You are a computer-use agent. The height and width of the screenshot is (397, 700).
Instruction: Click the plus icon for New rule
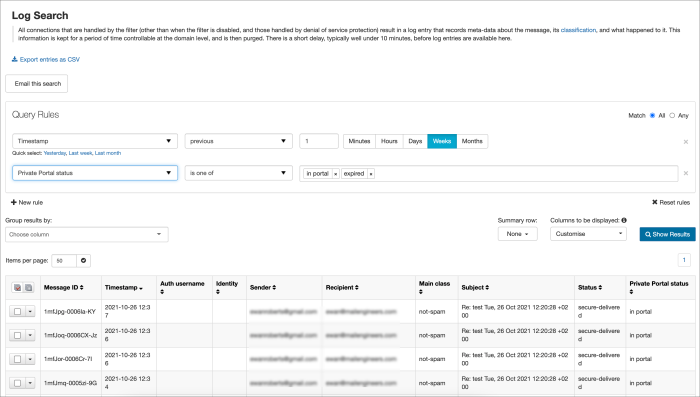[14, 202]
